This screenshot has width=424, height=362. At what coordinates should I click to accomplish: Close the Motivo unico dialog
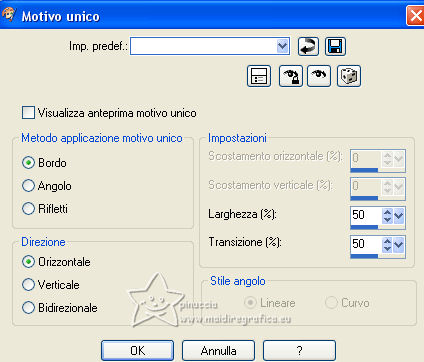tap(415, 16)
